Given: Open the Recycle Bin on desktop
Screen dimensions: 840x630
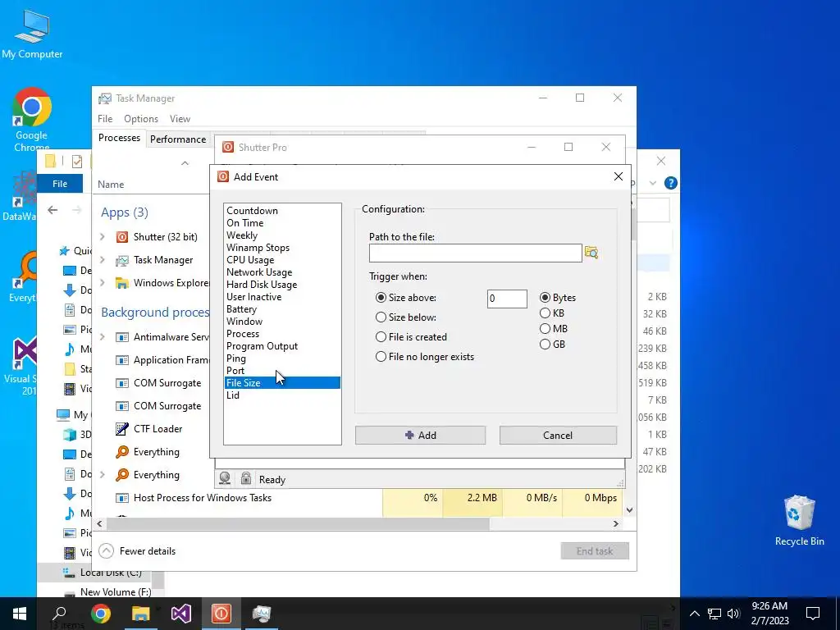Looking at the screenshot, I should pyautogui.click(x=799, y=519).
